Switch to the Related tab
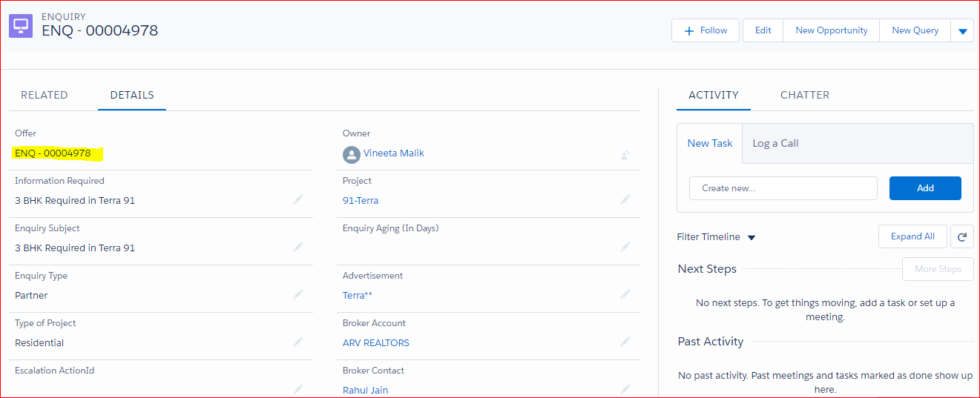 click(x=45, y=95)
